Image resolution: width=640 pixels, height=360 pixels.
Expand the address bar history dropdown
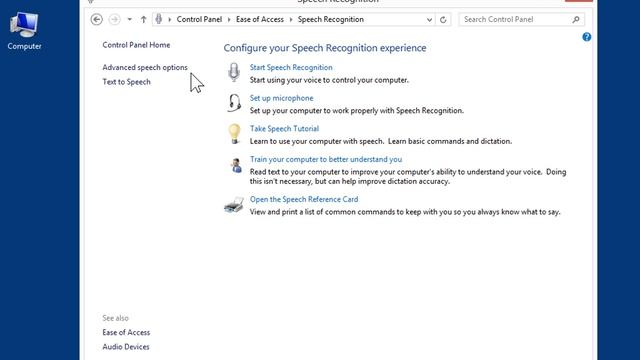click(x=429, y=20)
